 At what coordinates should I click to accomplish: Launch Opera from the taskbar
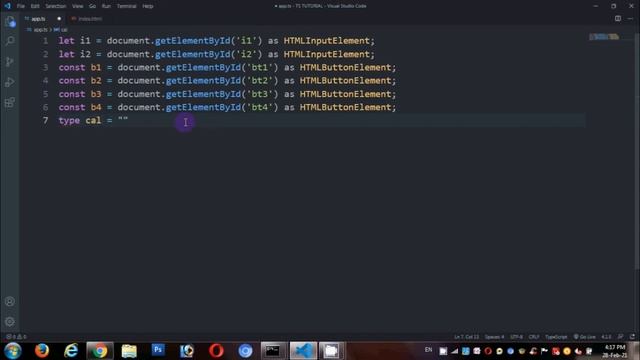[x=216, y=351]
